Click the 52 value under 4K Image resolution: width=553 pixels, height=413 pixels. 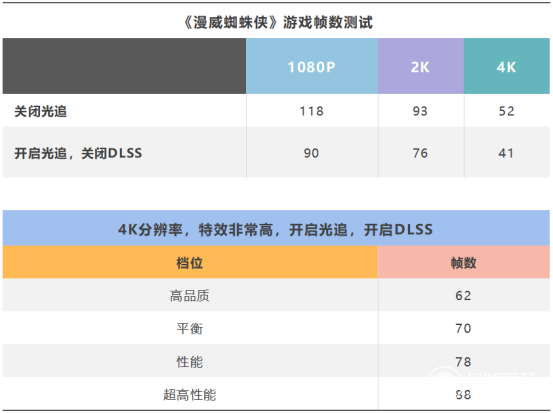(x=506, y=111)
